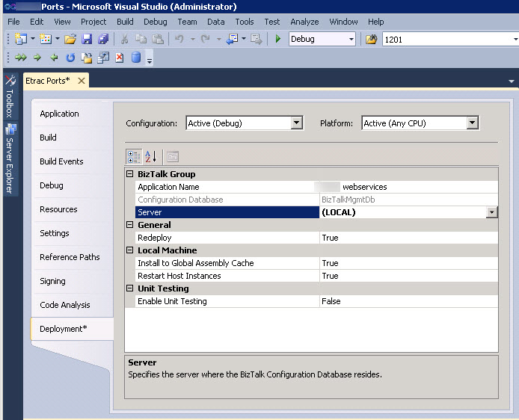
Task: Click the Save icon in toolbar
Action: [x=87, y=39]
